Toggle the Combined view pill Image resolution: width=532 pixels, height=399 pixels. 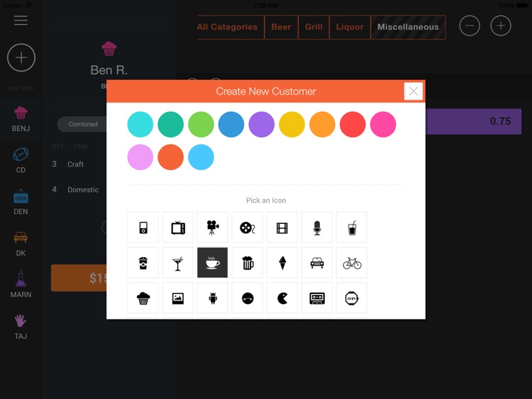click(x=83, y=124)
